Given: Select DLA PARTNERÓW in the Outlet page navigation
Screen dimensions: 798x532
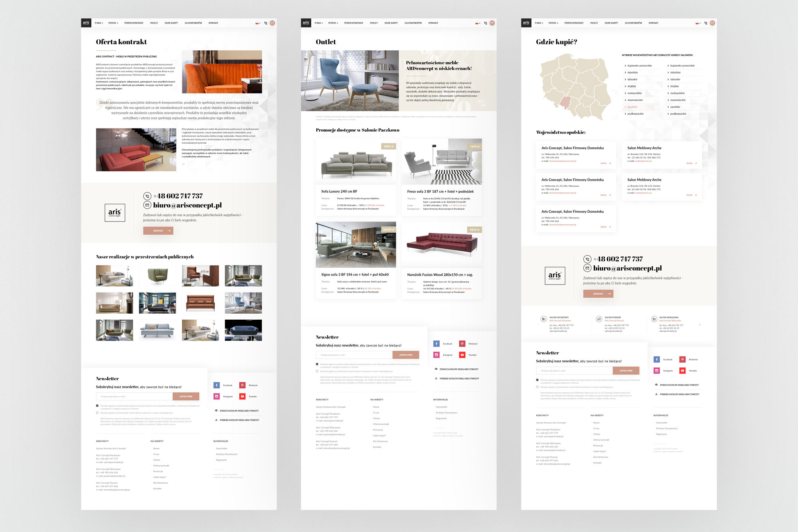Looking at the screenshot, I should (413, 23).
